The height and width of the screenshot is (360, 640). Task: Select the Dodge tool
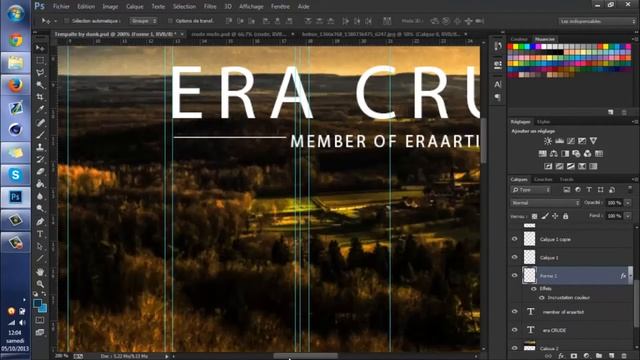pos(40,209)
